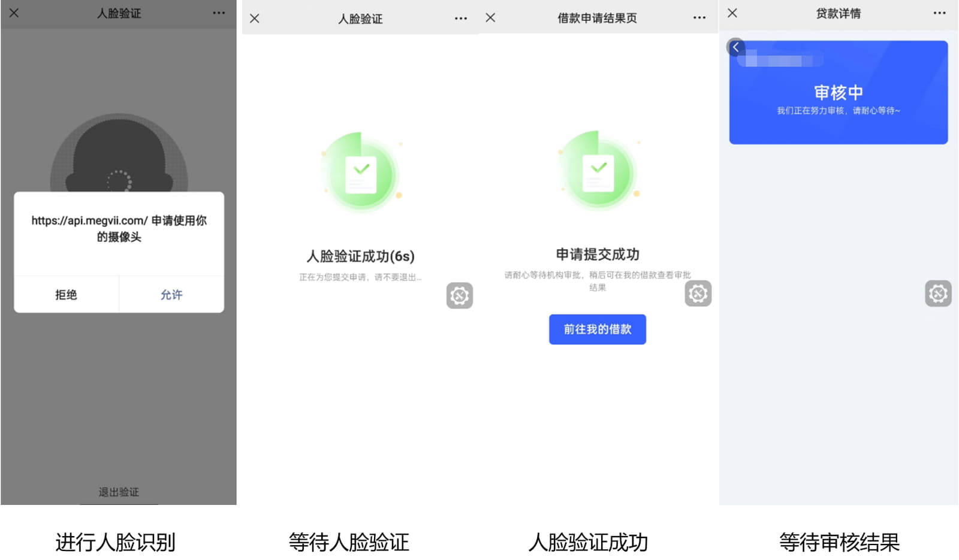
Task: Open three-dot menu on 人脸验证成功 page
Action: point(460,19)
